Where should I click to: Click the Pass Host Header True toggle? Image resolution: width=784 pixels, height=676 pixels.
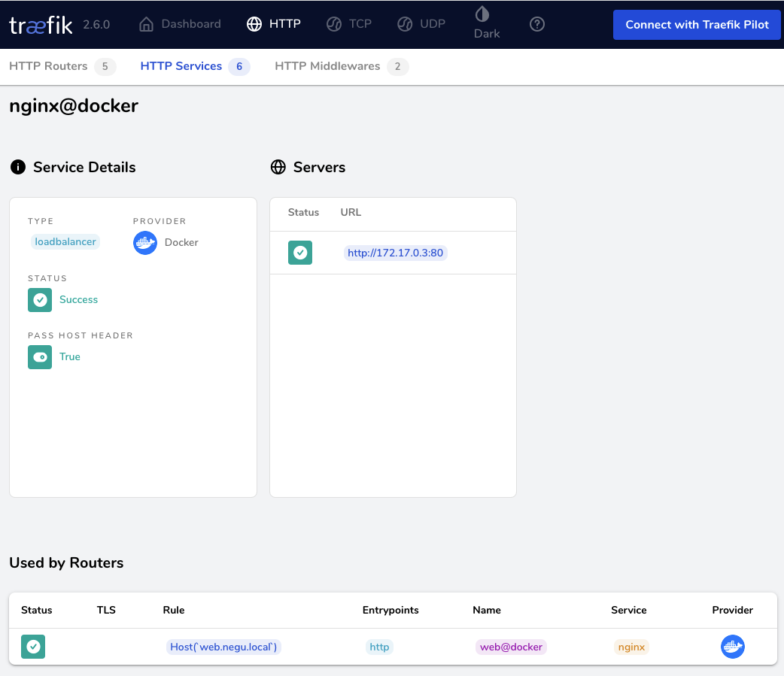(x=39, y=356)
